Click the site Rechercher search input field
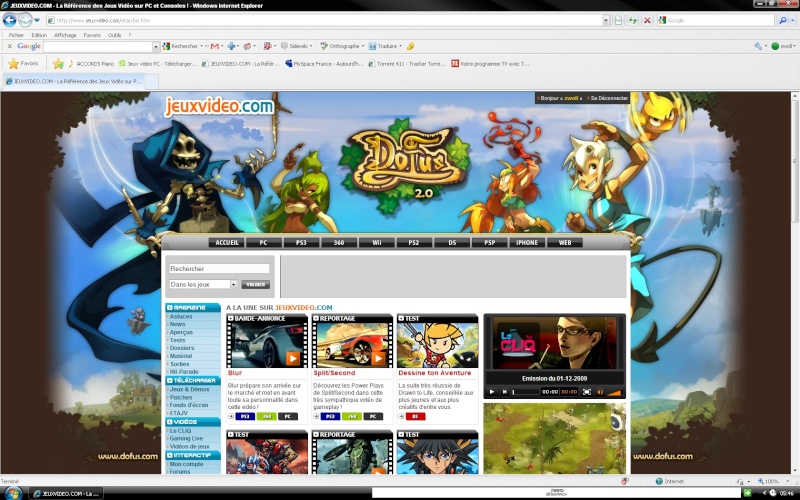 [x=219, y=268]
